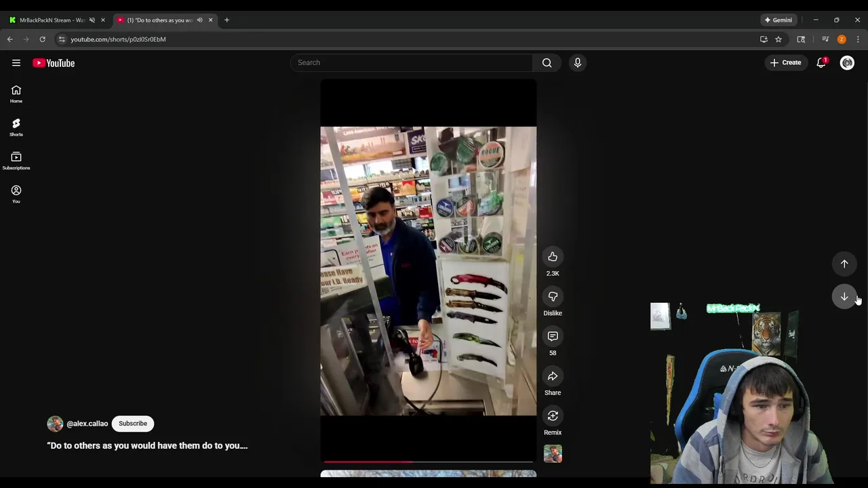Screen dimensions: 868x488
Task: Like the Short with the thumbs-up
Action: click(553, 257)
